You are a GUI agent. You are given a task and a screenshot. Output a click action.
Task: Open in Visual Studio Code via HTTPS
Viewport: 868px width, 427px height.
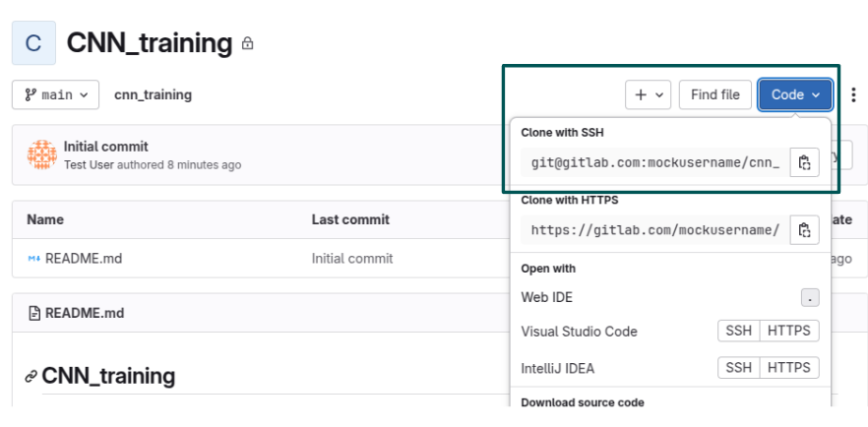click(789, 332)
